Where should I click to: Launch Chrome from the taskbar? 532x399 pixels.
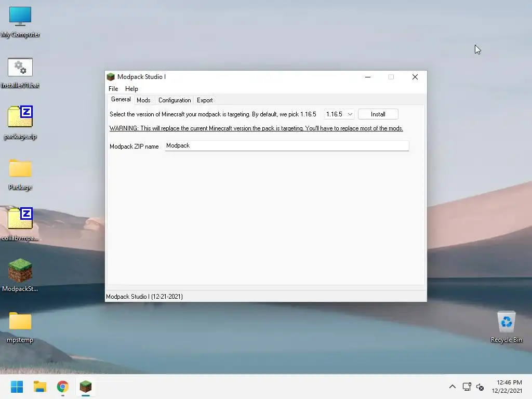point(63,387)
